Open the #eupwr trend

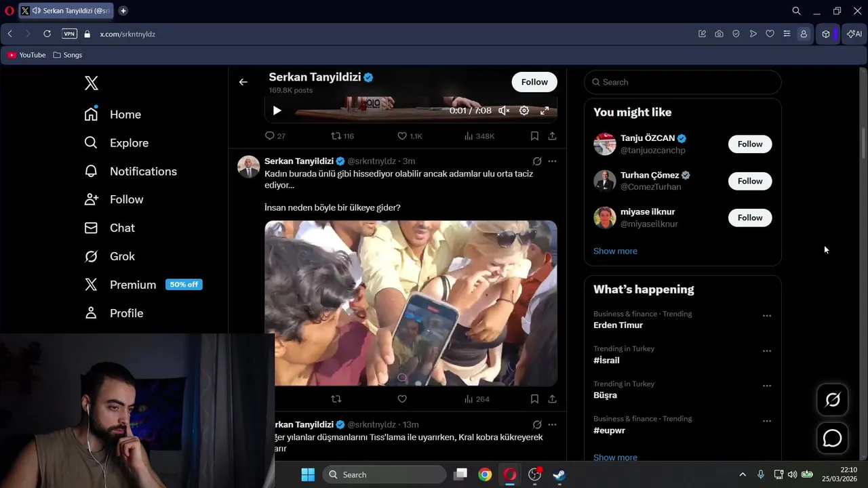(x=609, y=430)
